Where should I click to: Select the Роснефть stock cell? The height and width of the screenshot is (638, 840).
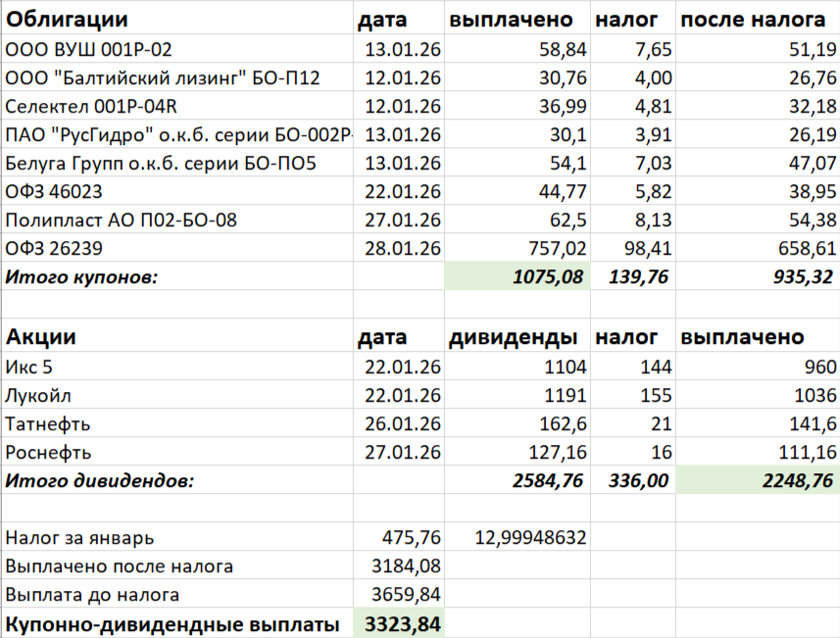(x=177, y=452)
